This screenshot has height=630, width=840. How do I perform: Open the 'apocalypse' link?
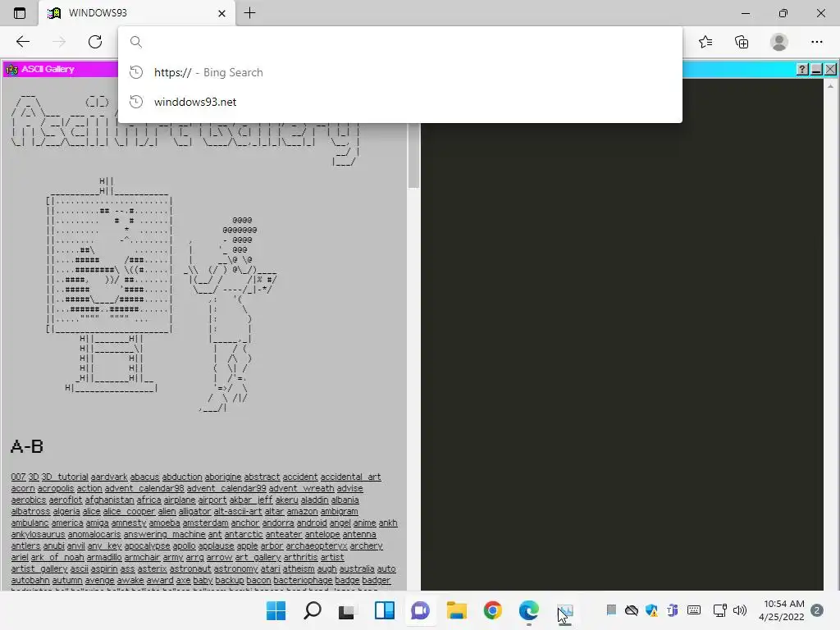pos(147,546)
